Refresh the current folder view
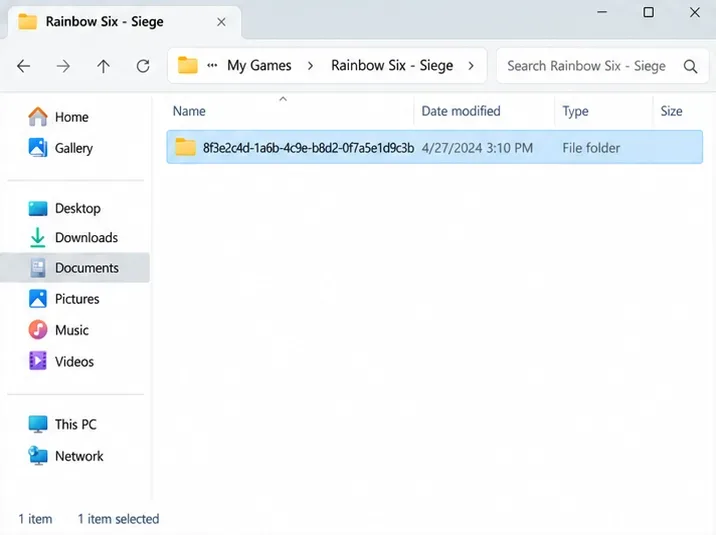Screen dimensions: 716x535 [x=143, y=66]
